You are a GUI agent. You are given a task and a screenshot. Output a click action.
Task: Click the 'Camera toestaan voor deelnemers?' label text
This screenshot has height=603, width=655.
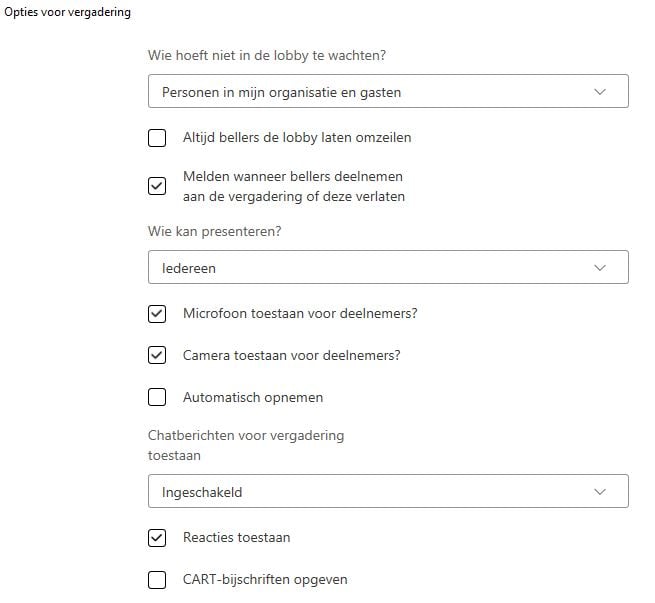pyautogui.click(x=292, y=355)
